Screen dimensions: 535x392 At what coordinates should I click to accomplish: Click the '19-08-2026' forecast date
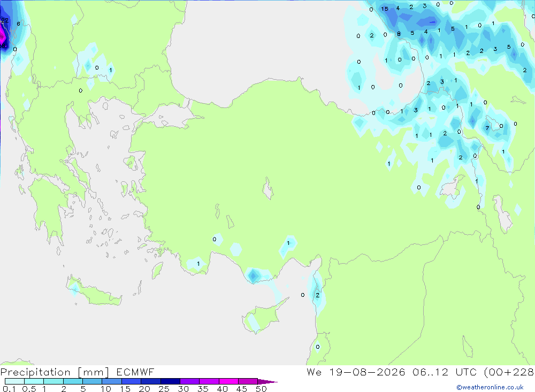(x=367, y=372)
